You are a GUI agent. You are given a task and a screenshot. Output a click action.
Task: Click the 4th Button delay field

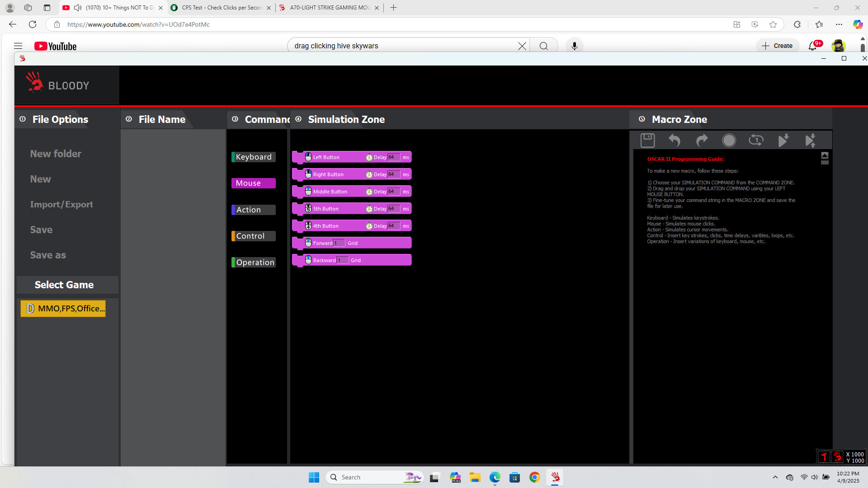click(394, 226)
